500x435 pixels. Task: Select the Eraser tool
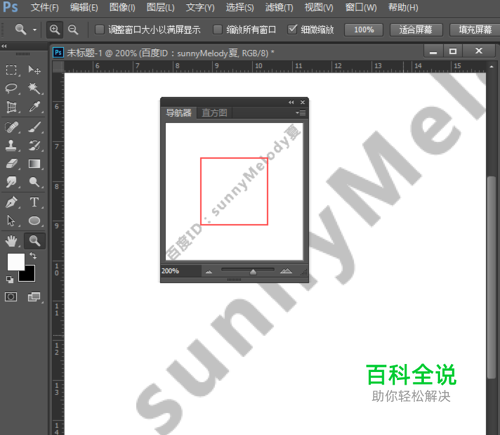click(x=11, y=164)
